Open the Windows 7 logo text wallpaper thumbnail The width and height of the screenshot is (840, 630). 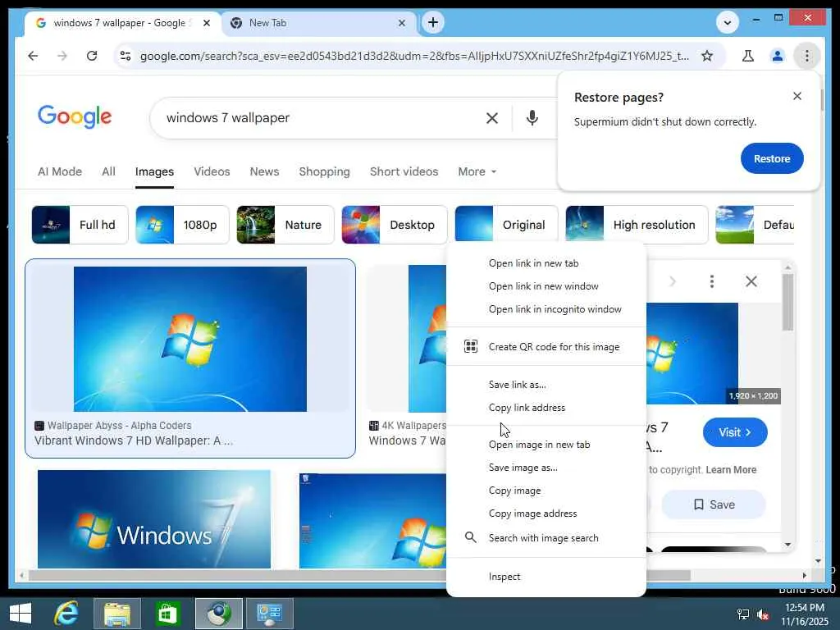point(153,519)
